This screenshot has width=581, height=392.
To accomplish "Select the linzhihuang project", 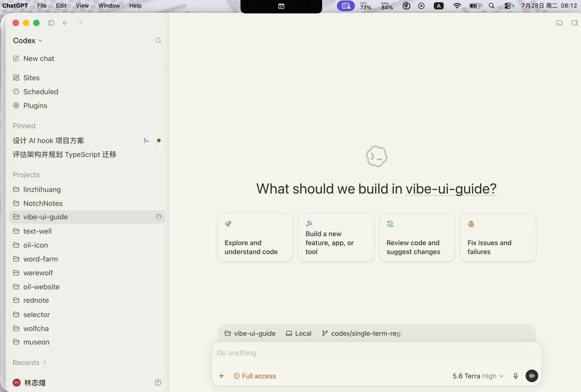I will (87, 189).
